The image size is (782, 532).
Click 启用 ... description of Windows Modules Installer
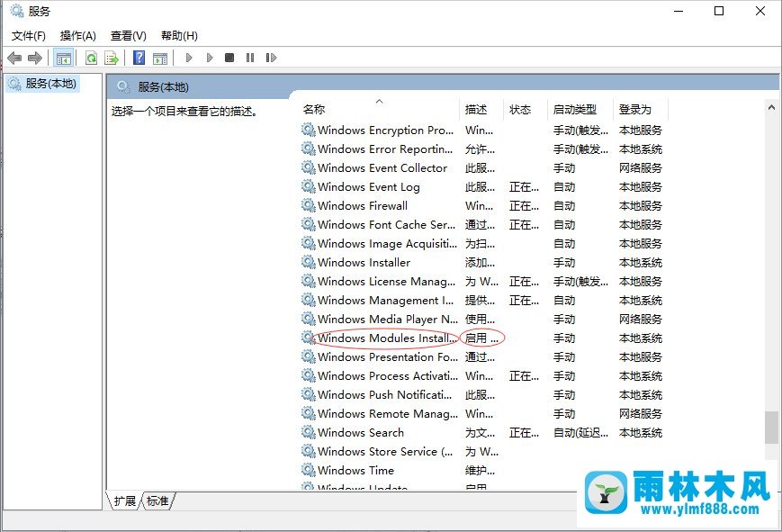tap(481, 338)
